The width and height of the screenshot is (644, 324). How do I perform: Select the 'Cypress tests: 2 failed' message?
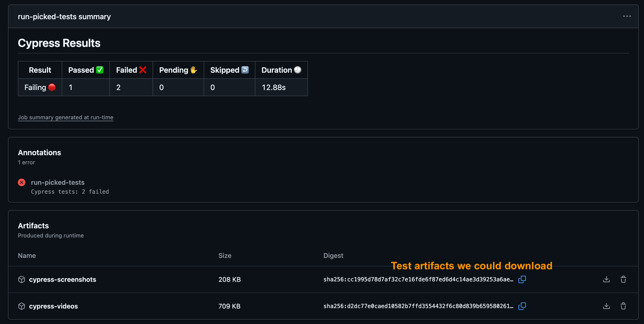coord(70,192)
